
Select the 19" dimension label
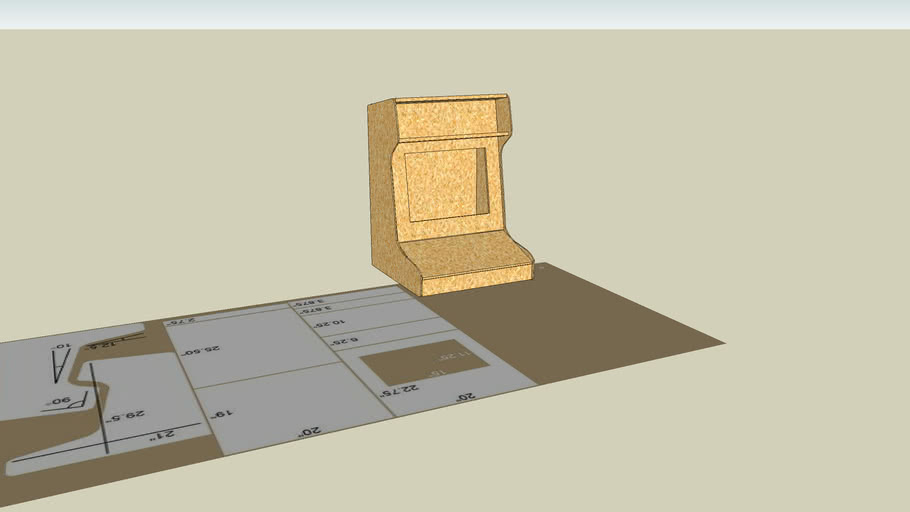click(x=221, y=413)
